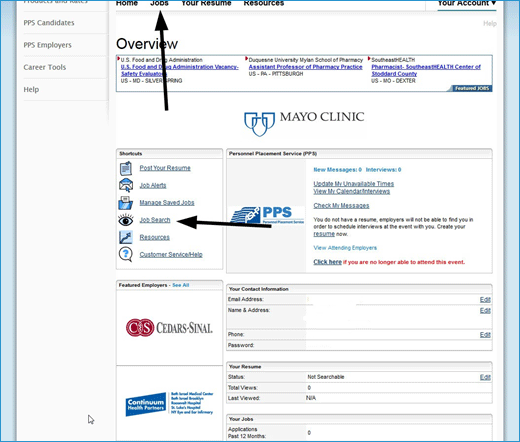Select PPS Employers in the sidebar
This screenshot has height=442, width=520.
[x=48, y=45]
